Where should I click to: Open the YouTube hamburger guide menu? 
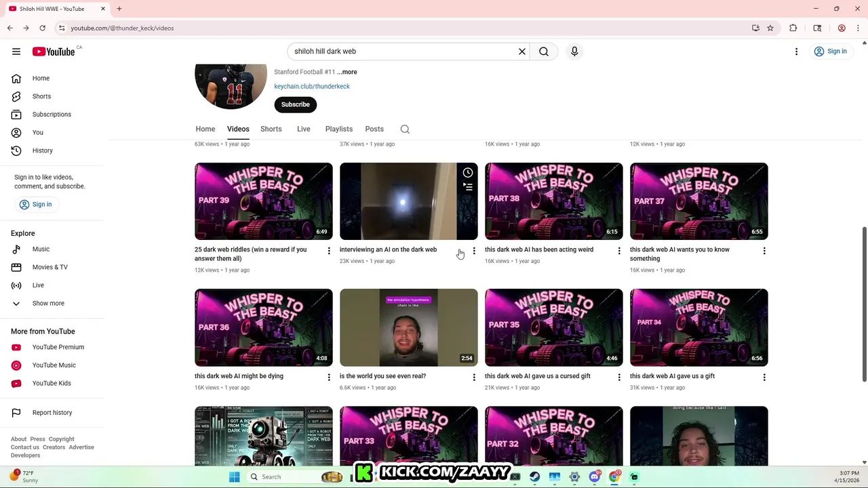pyautogui.click(x=16, y=52)
